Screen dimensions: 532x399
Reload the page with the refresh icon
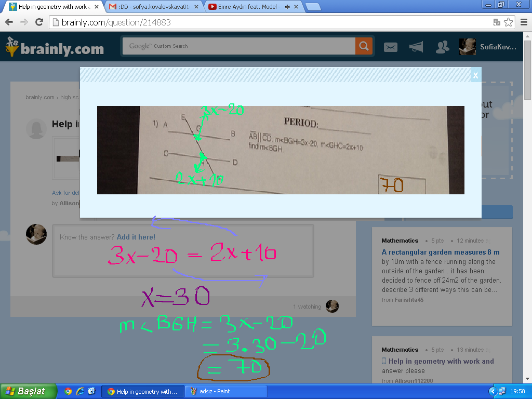[39, 22]
